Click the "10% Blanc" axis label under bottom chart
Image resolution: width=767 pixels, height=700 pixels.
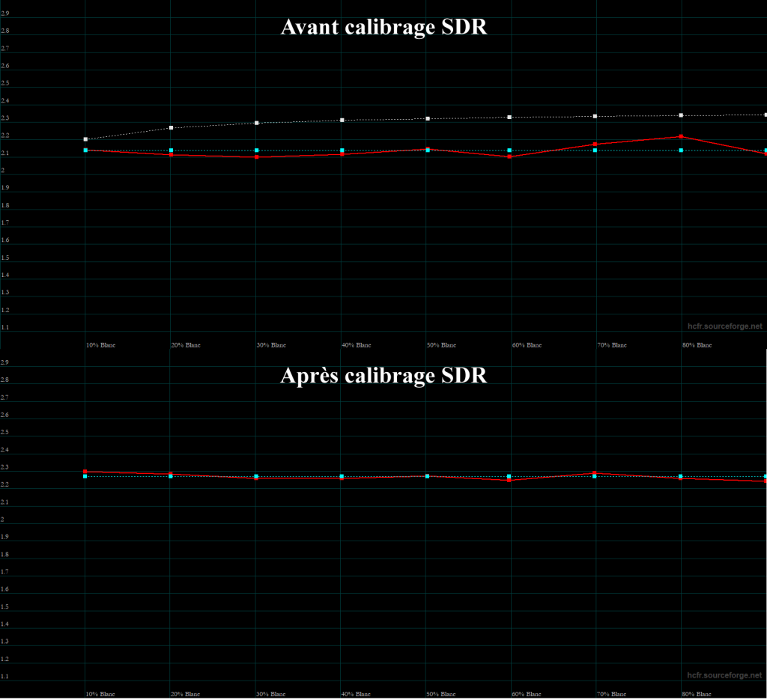[100, 694]
